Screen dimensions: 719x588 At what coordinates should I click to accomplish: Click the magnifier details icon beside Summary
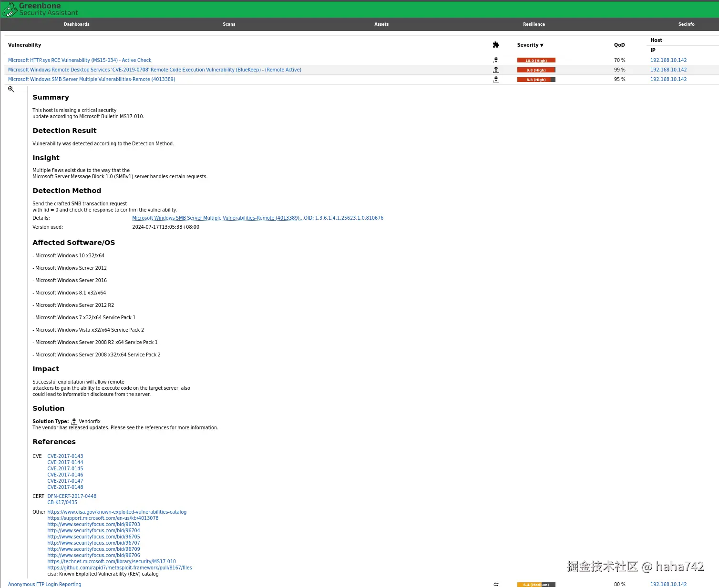(x=11, y=89)
